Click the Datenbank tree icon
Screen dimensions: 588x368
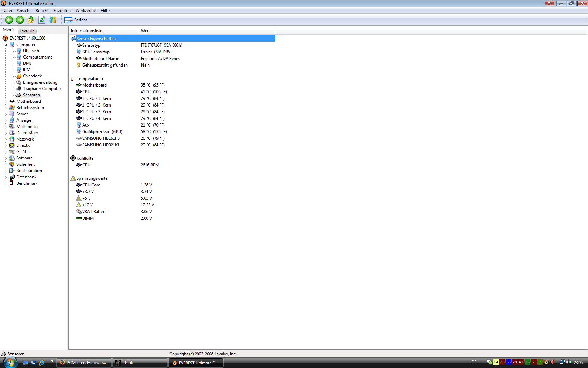[12, 177]
